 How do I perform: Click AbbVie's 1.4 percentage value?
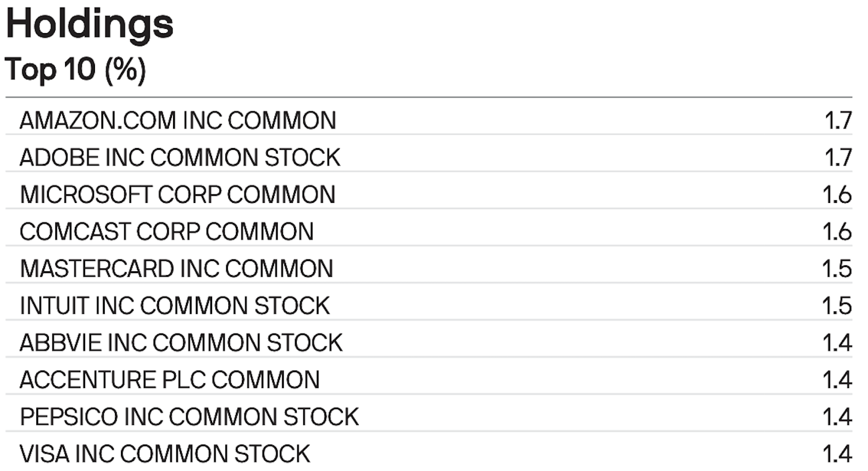pyautogui.click(x=837, y=343)
